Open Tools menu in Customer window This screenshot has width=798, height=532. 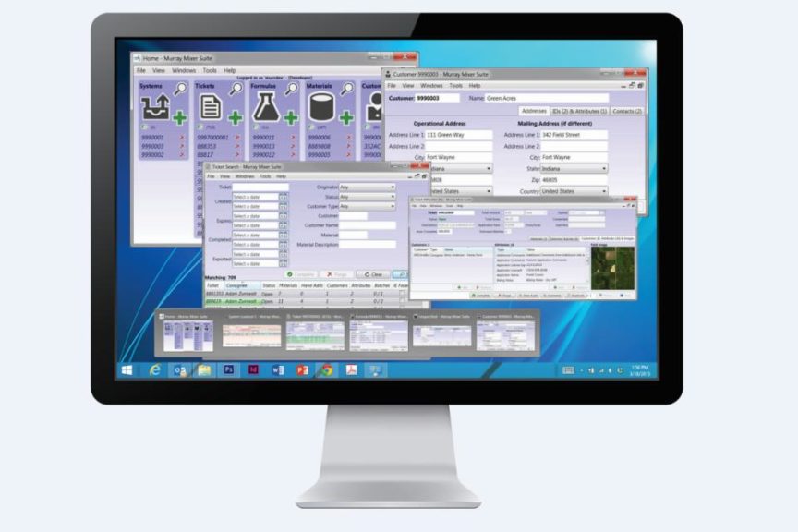[456, 86]
